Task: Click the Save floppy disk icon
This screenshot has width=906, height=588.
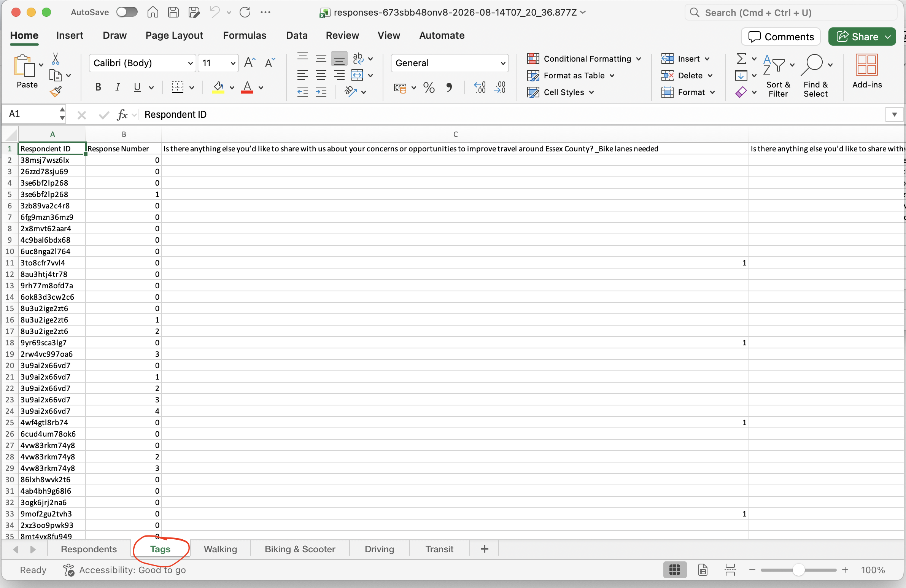Action: [x=173, y=12]
